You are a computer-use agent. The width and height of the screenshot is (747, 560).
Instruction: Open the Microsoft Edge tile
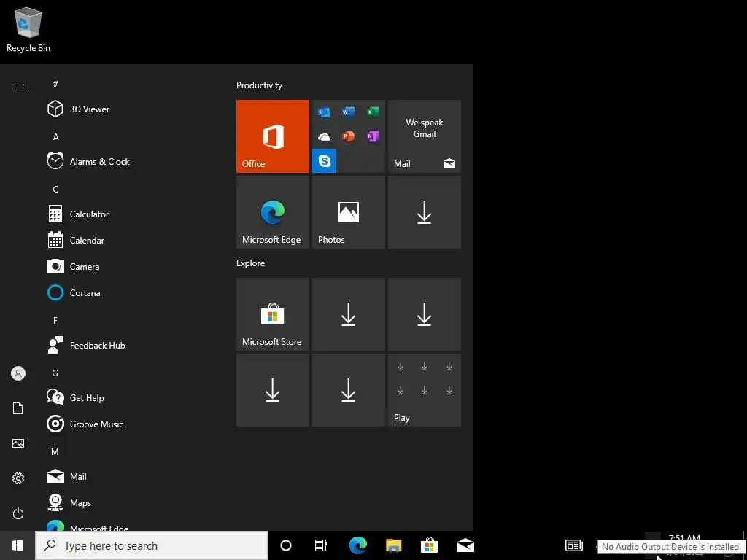(x=273, y=212)
